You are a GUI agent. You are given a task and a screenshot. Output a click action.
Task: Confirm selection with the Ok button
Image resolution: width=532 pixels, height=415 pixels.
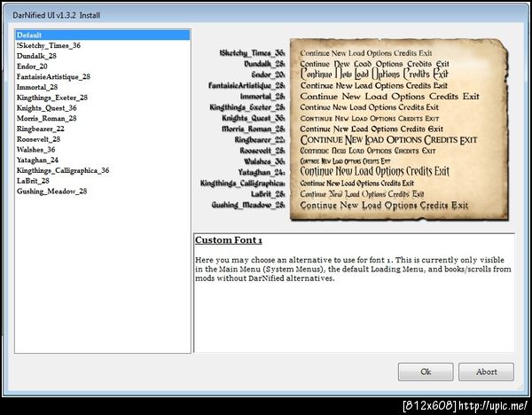(x=426, y=372)
